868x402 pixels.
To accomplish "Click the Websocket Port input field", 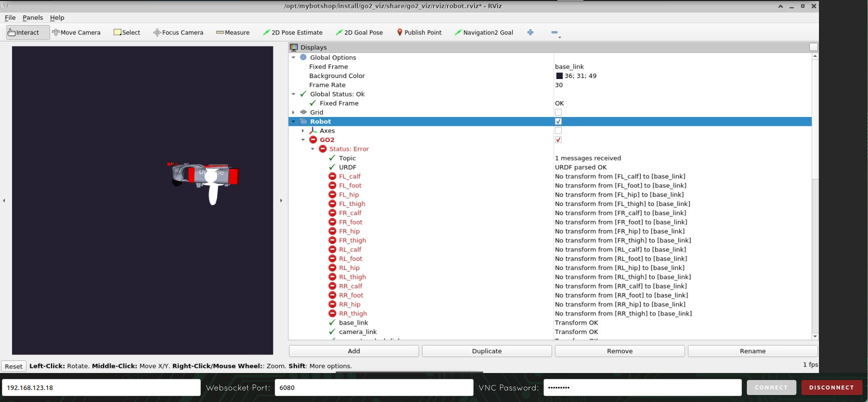I will [373, 387].
